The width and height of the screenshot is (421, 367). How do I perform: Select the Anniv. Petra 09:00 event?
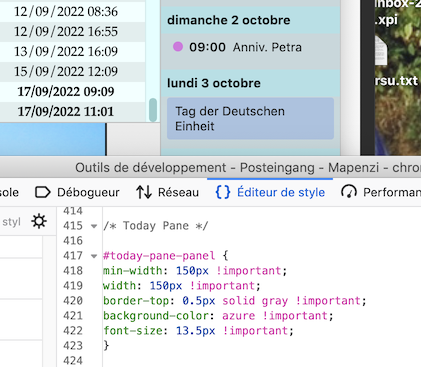pyautogui.click(x=250, y=47)
